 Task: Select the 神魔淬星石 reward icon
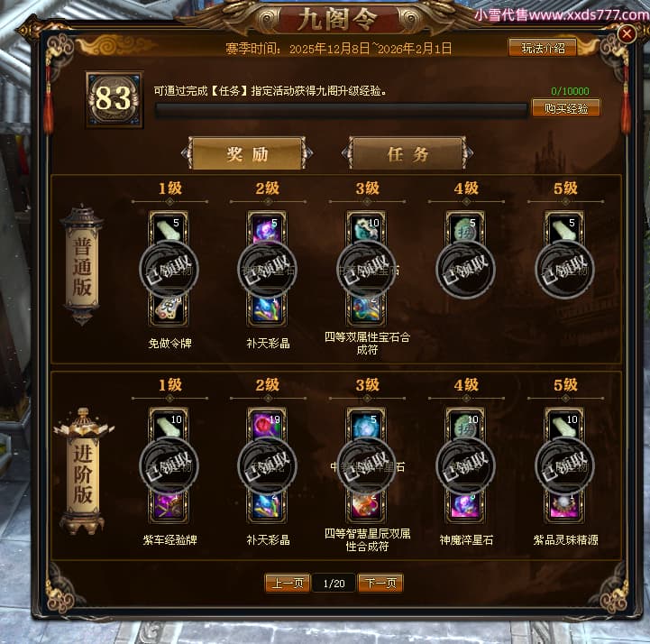coord(465,506)
